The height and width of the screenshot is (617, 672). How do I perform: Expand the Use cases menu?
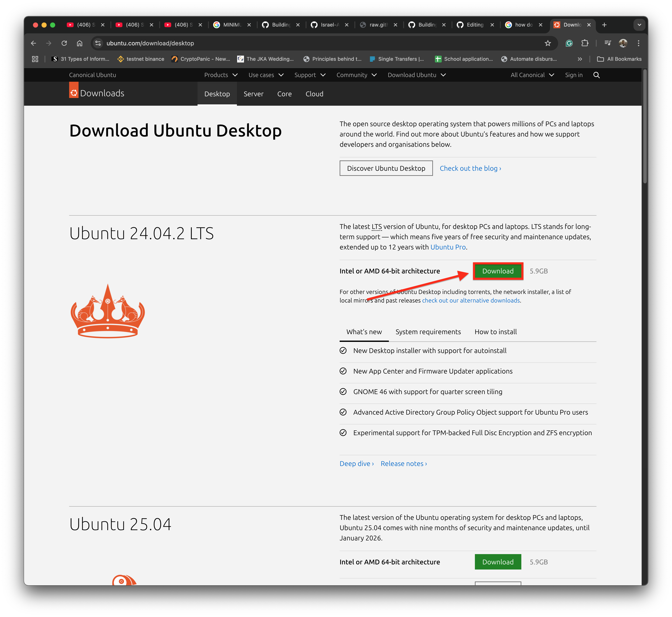point(266,75)
